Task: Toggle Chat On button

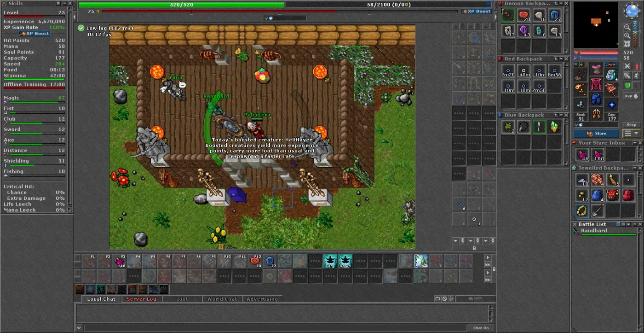Action: pos(481,328)
